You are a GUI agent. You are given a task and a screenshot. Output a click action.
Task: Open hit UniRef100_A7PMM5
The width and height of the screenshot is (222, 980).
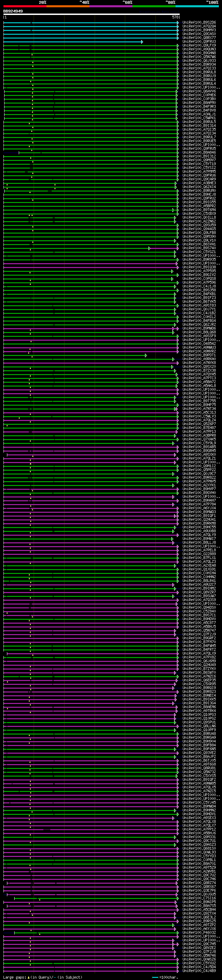coord(199,172)
